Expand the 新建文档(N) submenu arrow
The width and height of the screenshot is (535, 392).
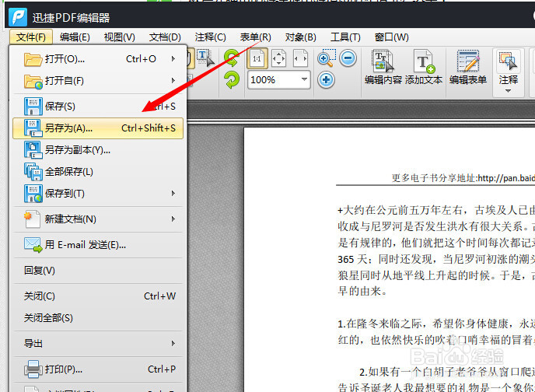[173, 219]
